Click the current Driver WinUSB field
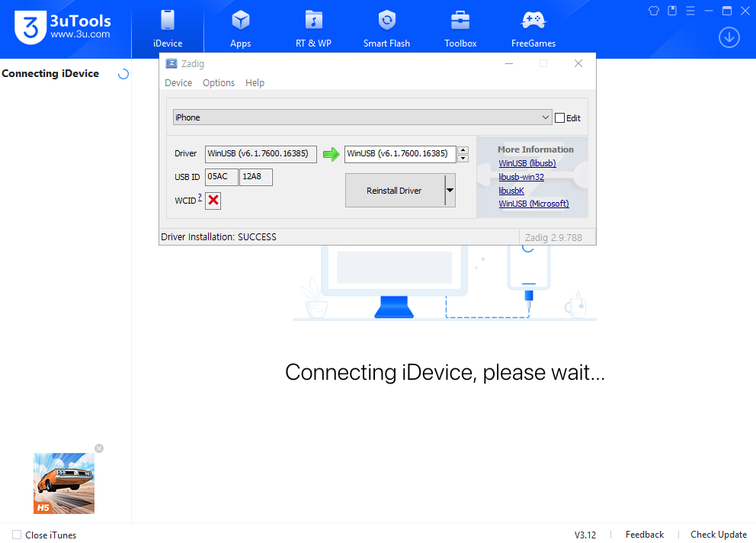The height and width of the screenshot is (543, 756). 261,153
